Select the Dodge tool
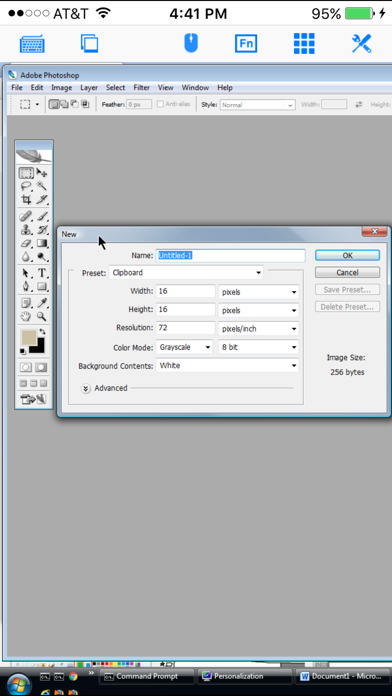 (42, 257)
